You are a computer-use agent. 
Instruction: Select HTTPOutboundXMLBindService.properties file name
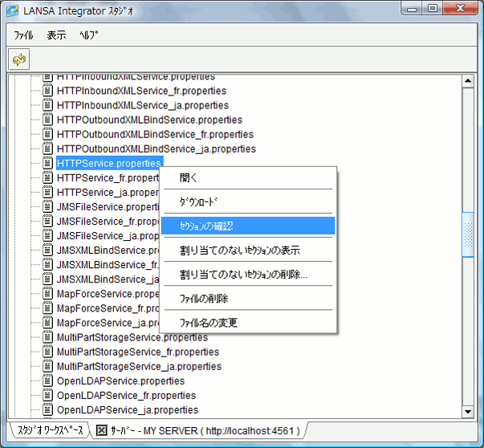click(150, 120)
